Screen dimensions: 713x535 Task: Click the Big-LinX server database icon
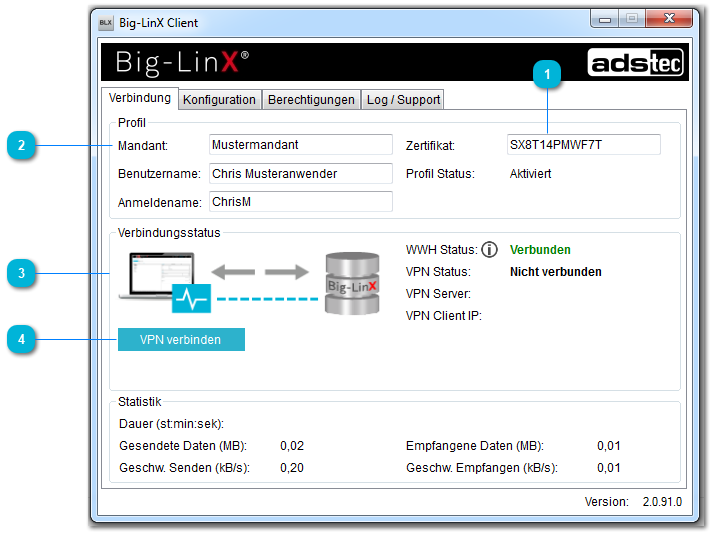point(352,283)
